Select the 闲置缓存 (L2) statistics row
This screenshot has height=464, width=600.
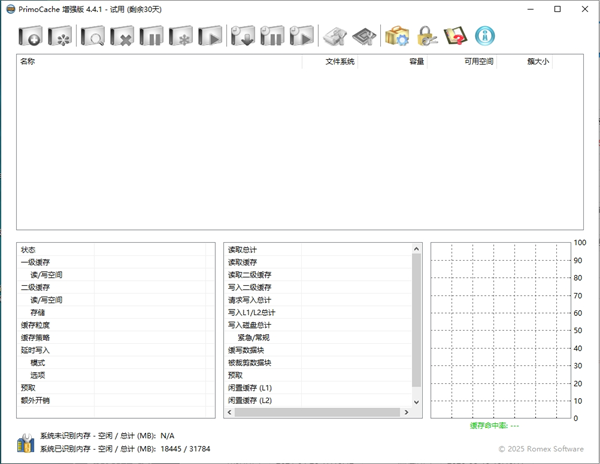[x=318, y=401]
